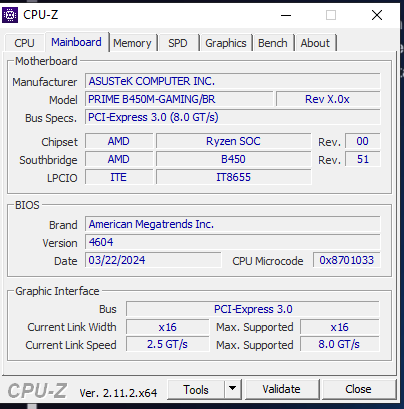Click the BIOS Version field 4604
The image size is (404, 409).
tap(233, 242)
